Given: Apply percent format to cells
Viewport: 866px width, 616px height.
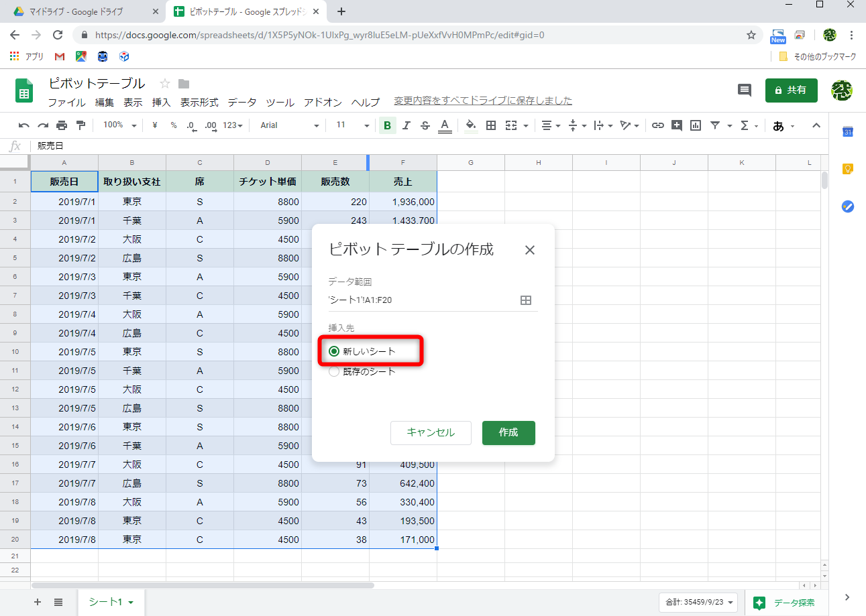Looking at the screenshot, I should tap(174, 125).
